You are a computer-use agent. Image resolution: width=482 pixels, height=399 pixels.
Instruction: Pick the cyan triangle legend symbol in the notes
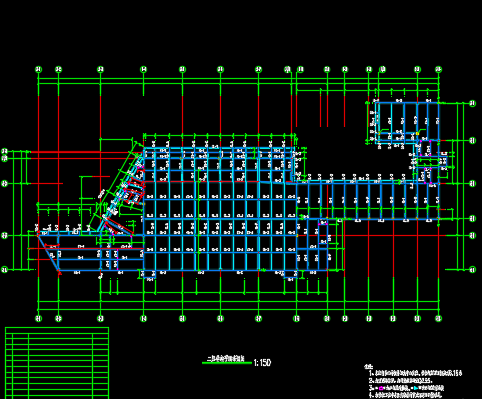(x=416, y=388)
